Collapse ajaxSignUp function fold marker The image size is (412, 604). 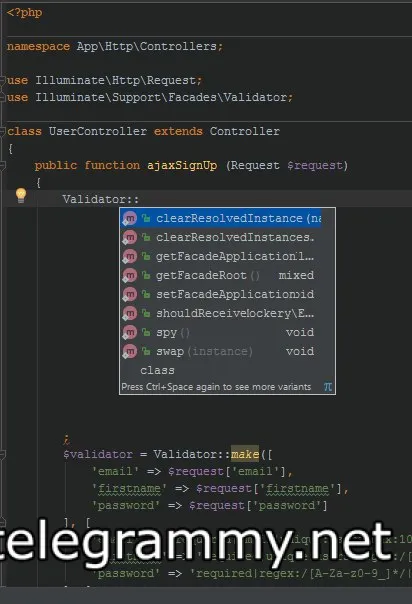[x=2, y=165]
